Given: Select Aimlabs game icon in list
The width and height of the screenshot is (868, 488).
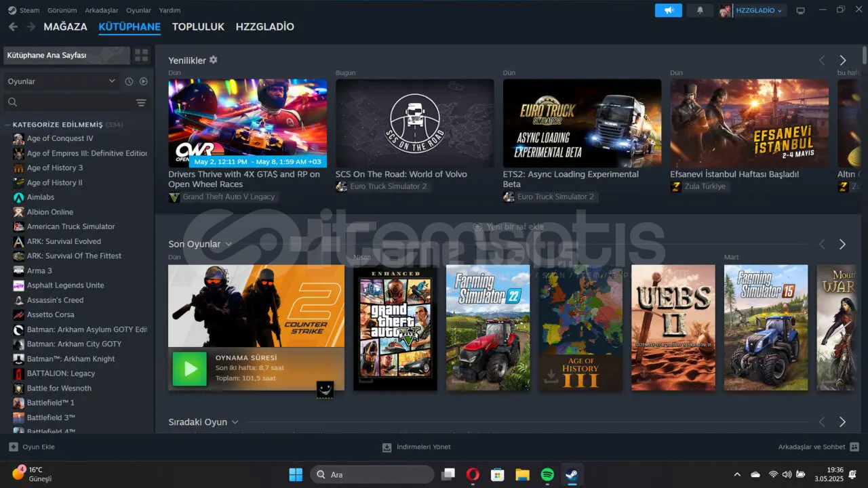Looking at the screenshot, I should coord(19,197).
